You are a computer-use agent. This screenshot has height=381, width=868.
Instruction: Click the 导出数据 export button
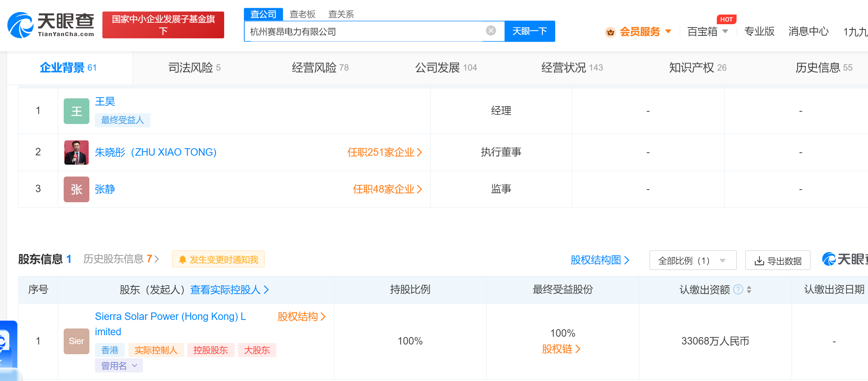[778, 260]
